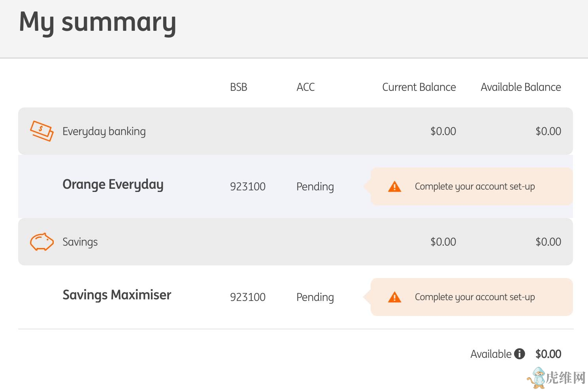Click the Current Balance column header

pos(419,87)
